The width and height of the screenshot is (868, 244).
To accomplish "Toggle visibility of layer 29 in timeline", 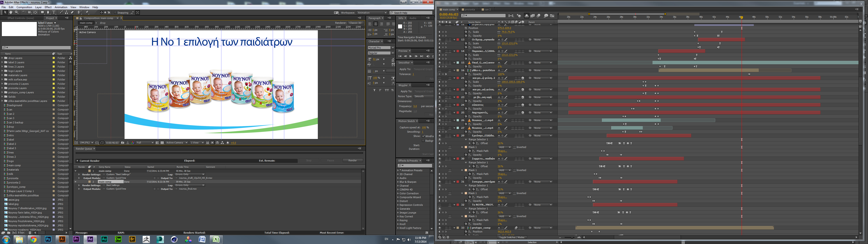I will (439, 136).
